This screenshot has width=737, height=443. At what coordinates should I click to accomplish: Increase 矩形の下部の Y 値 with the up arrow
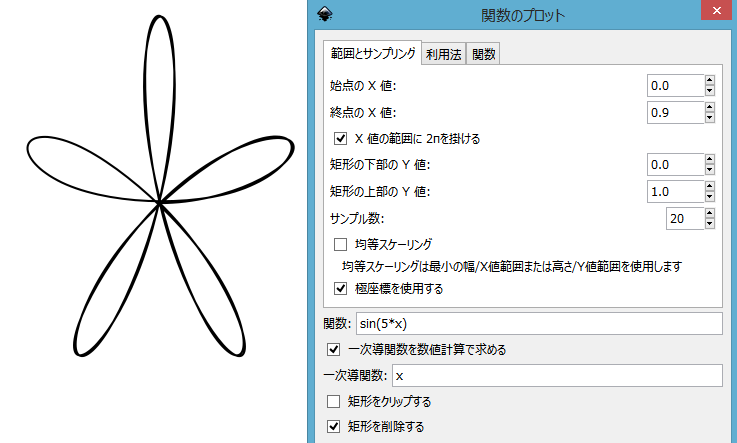[709, 160]
